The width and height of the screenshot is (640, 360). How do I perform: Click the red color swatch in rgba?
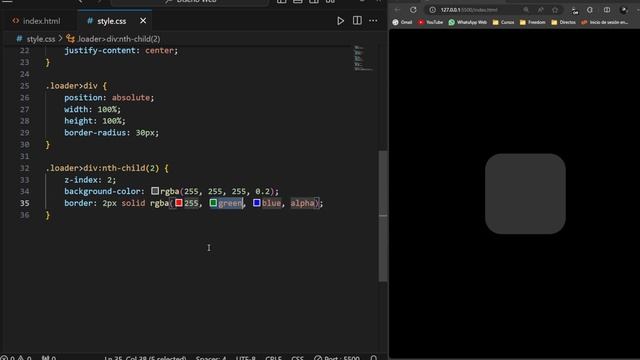click(178, 203)
